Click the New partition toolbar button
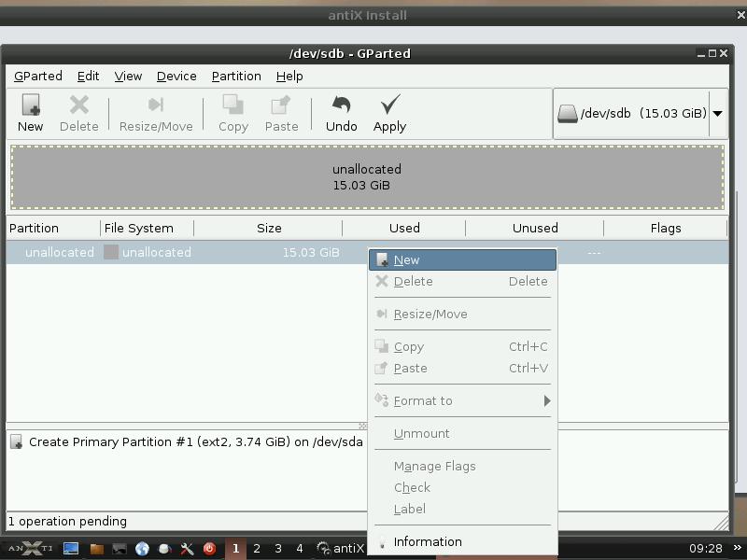Image resolution: width=747 pixels, height=560 pixels. 31,113
